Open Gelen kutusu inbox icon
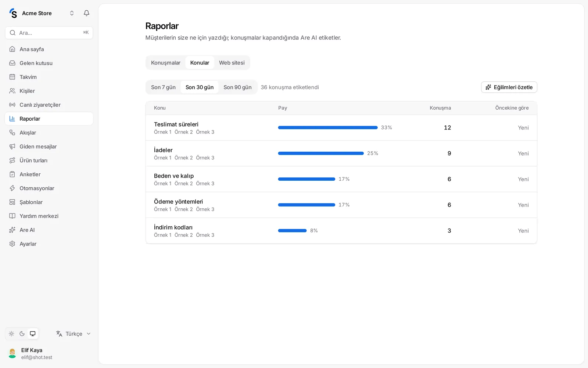This screenshot has height=368, width=588. click(12, 63)
